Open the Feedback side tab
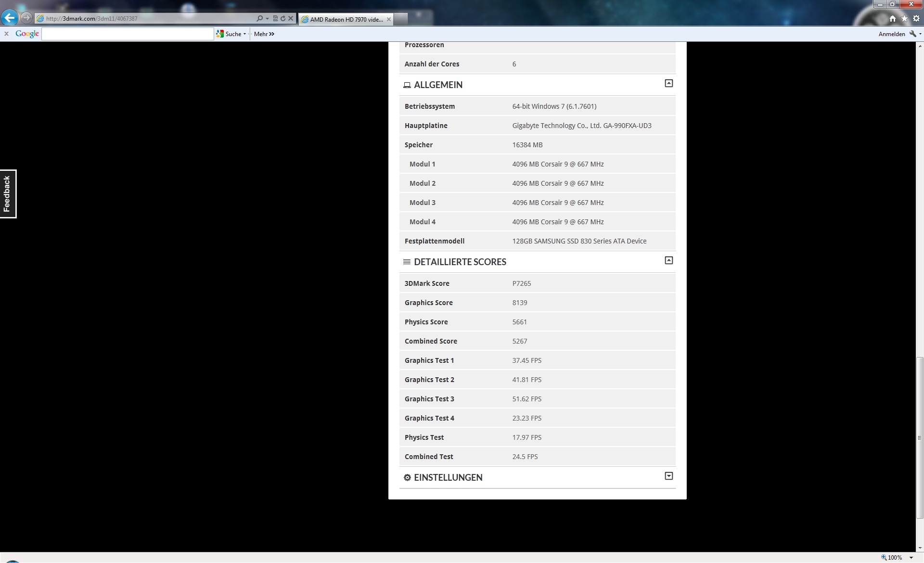924x563 pixels. click(8, 194)
